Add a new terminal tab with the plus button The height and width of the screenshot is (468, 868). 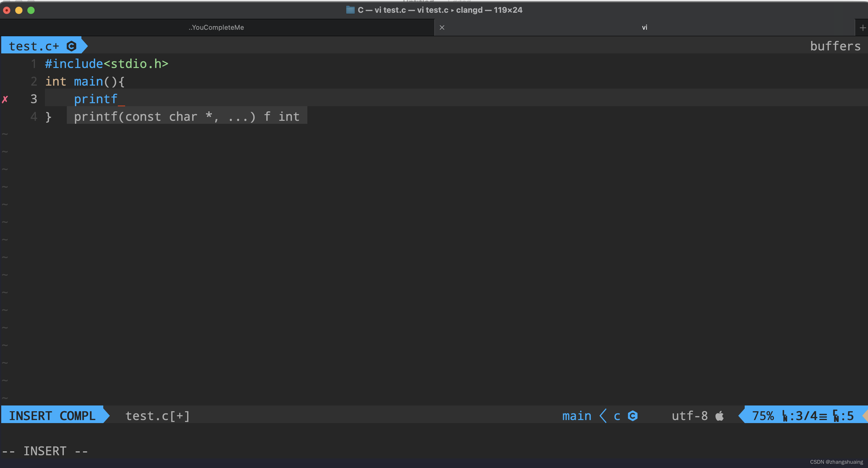[862, 28]
